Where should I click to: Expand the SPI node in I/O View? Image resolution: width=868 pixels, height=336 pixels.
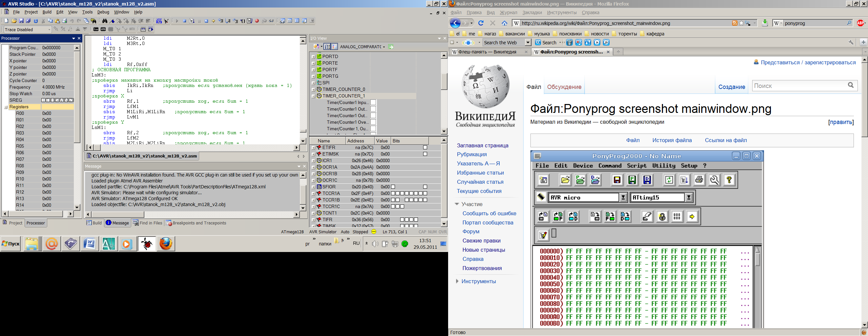(313, 83)
